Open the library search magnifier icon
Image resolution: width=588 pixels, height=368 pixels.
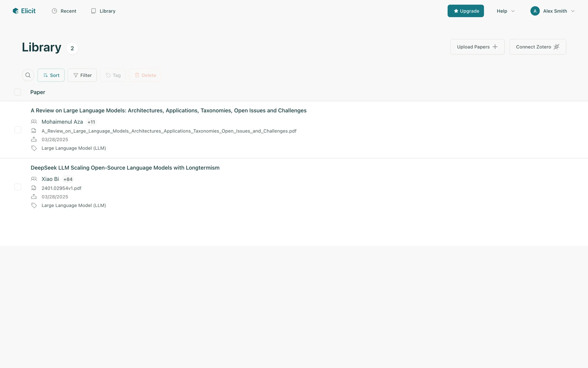coord(28,75)
